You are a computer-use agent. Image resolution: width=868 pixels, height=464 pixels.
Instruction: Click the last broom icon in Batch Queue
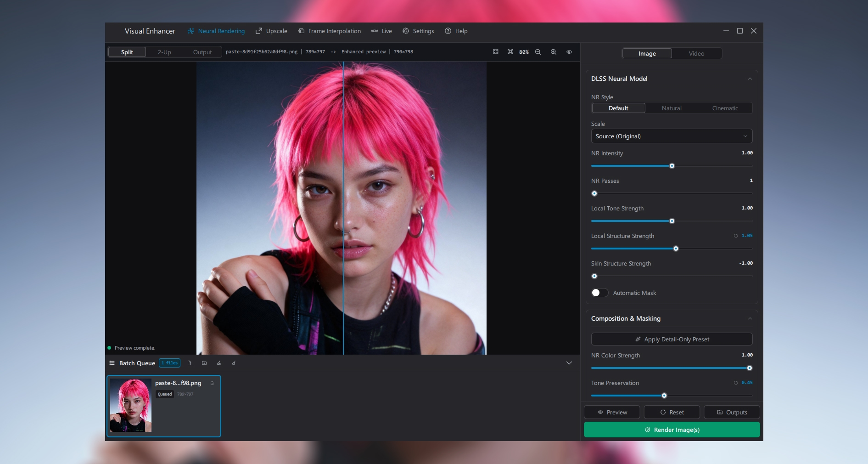pos(234,363)
